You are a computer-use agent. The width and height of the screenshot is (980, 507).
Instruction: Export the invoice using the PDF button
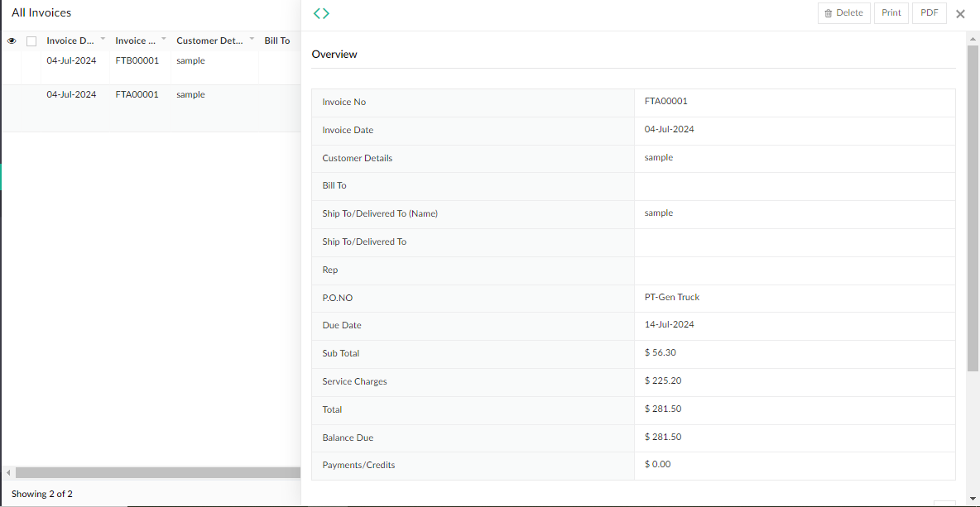pyautogui.click(x=929, y=12)
